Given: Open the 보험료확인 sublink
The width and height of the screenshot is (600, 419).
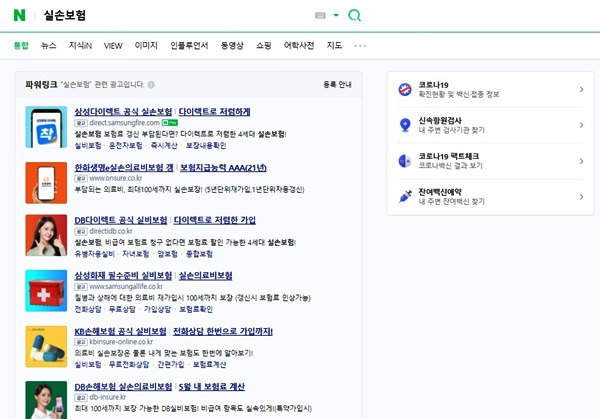Looking at the screenshot, I should click(x=196, y=309).
